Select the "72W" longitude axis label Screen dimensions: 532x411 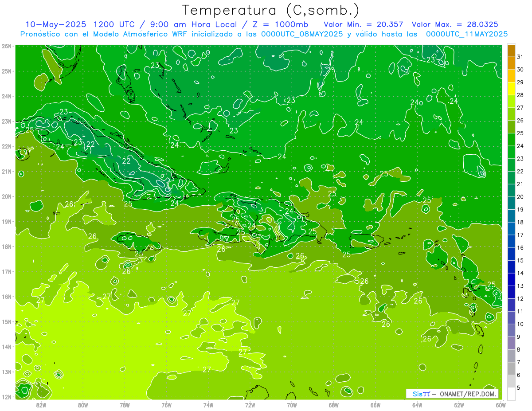point(250,405)
